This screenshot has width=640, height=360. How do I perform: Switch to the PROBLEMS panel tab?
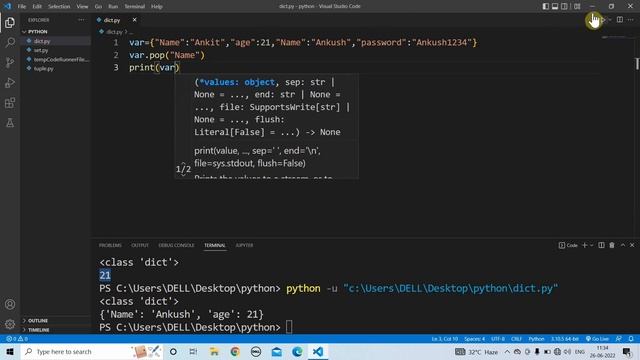[x=110, y=245]
